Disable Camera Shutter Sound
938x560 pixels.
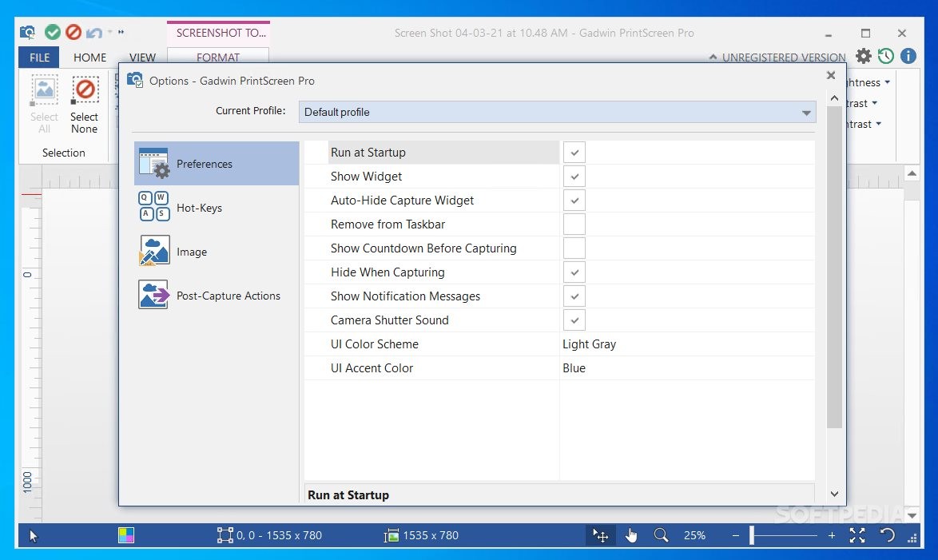pyautogui.click(x=574, y=320)
